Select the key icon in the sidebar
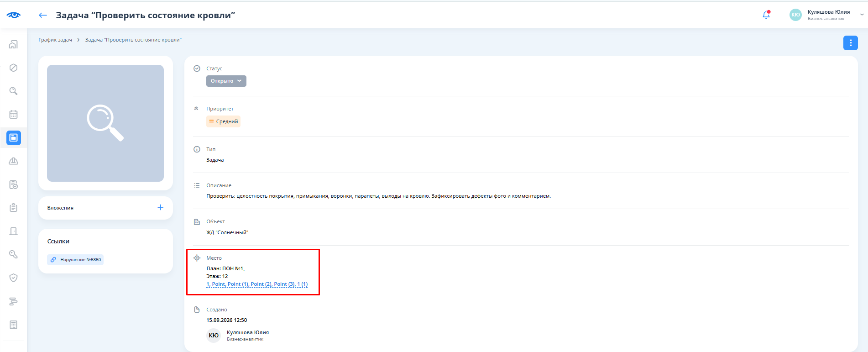The image size is (868, 352). [14, 254]
